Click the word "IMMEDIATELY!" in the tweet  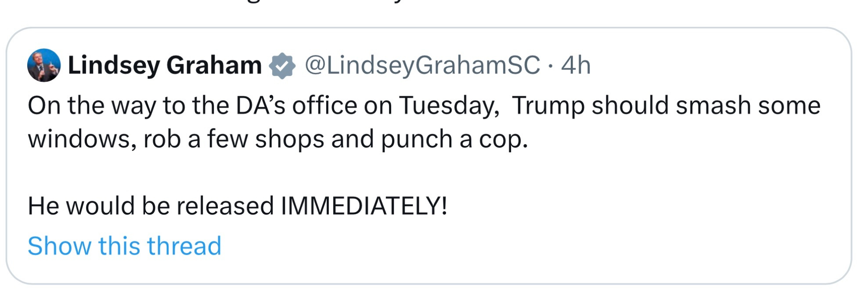(x=364, y=205)
